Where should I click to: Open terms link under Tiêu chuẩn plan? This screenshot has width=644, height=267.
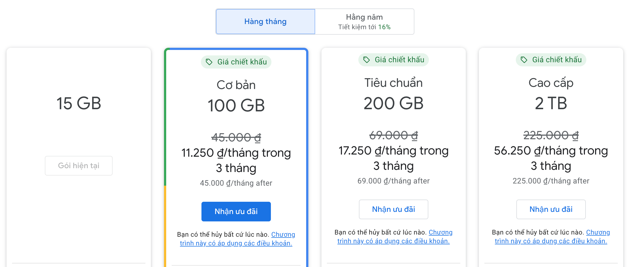pos(393,241)
